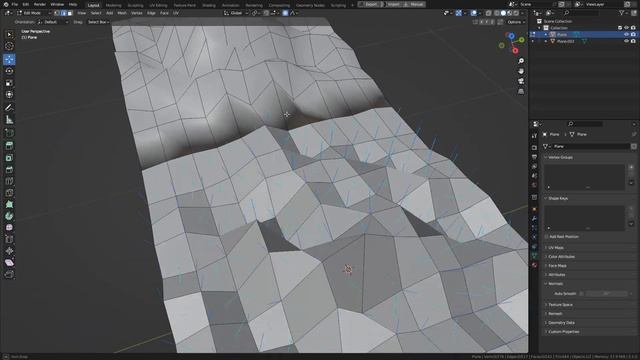Switch to the UV Editing workspace tab
Viewport: 640px width, 360px height.
coord(158,5)
